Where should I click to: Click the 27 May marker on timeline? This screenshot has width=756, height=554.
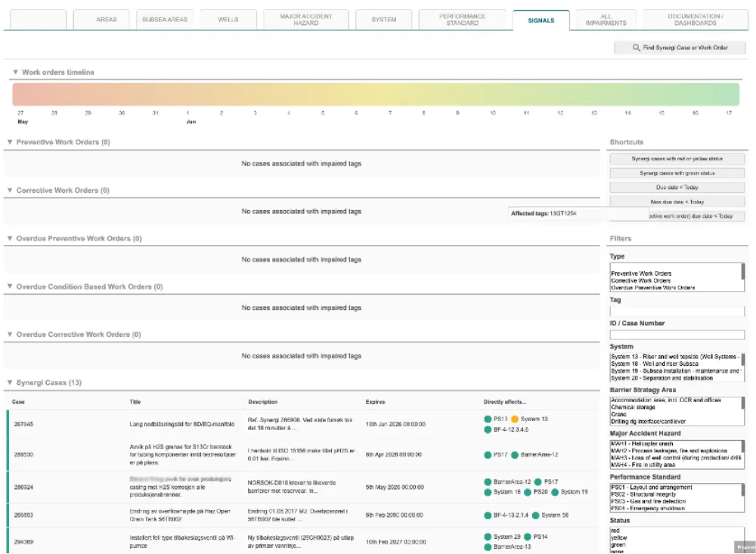click(x=22, y=117)
